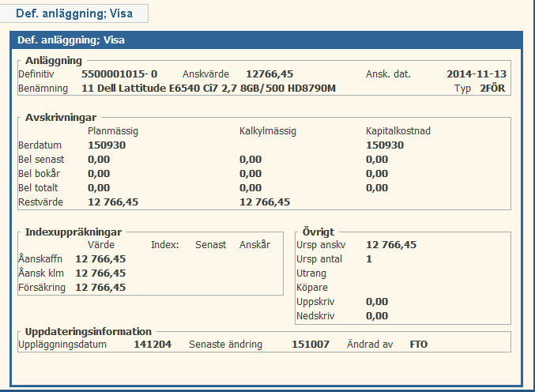
Task: Click the Senaste ändring value 151007
Action: (311, 345)
